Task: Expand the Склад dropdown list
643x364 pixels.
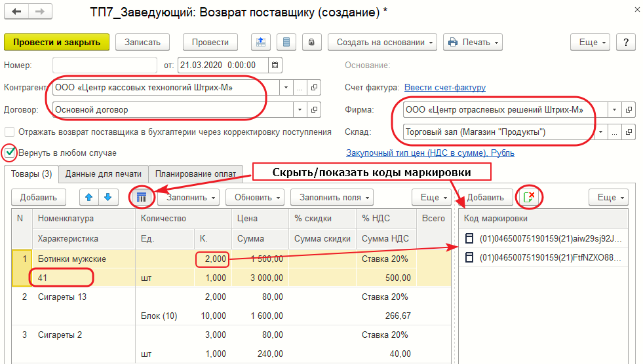Action: 601,132
